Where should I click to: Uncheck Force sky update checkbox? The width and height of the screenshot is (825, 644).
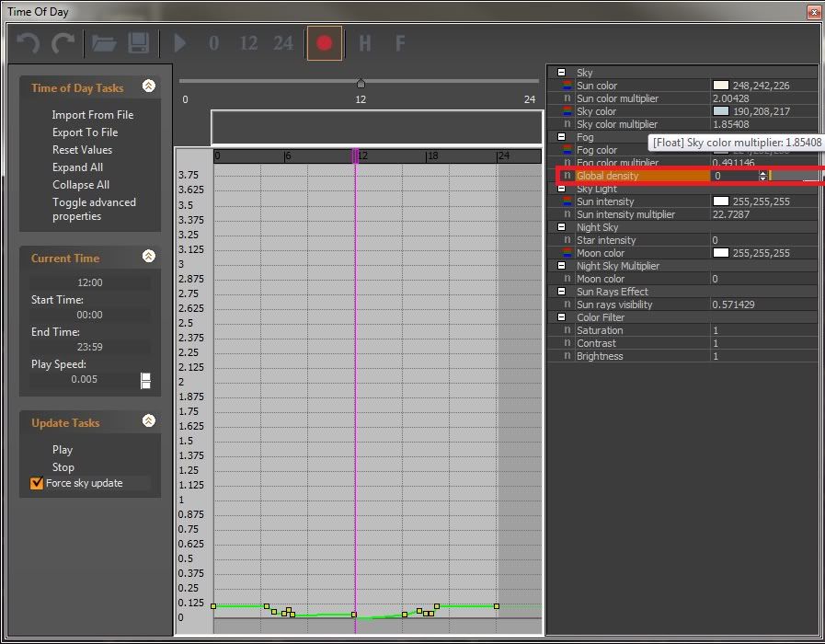tap(37, 483)
